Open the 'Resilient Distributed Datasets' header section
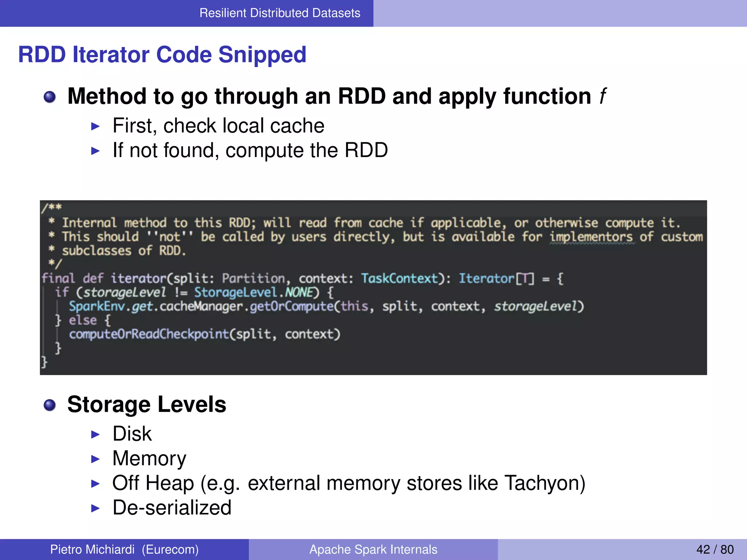This screenshot has width=747, height=560. (280, 13)
